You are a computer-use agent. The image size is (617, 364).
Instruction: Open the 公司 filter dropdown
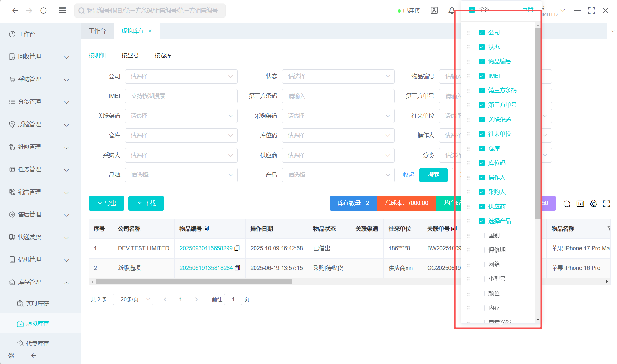[181, 77]
